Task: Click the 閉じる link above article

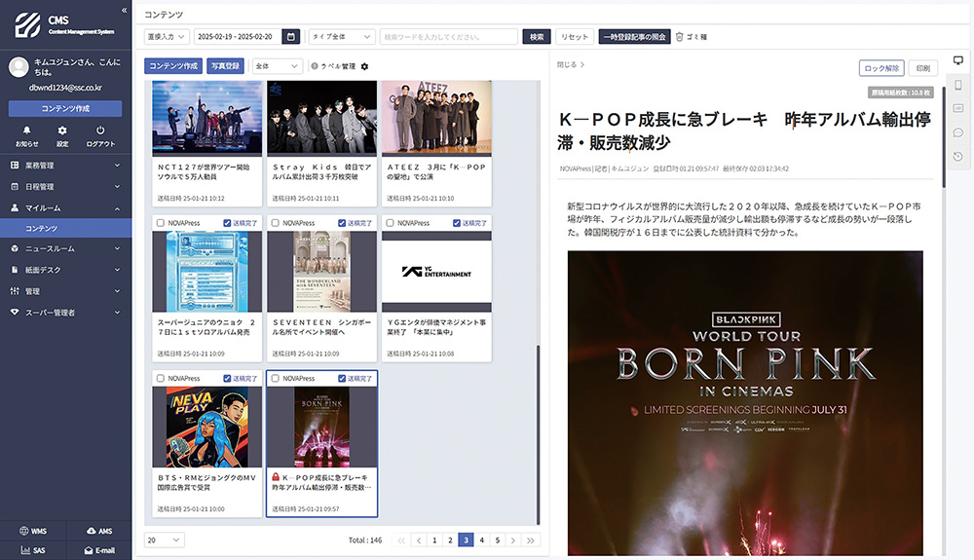Action: click(570, 64)
